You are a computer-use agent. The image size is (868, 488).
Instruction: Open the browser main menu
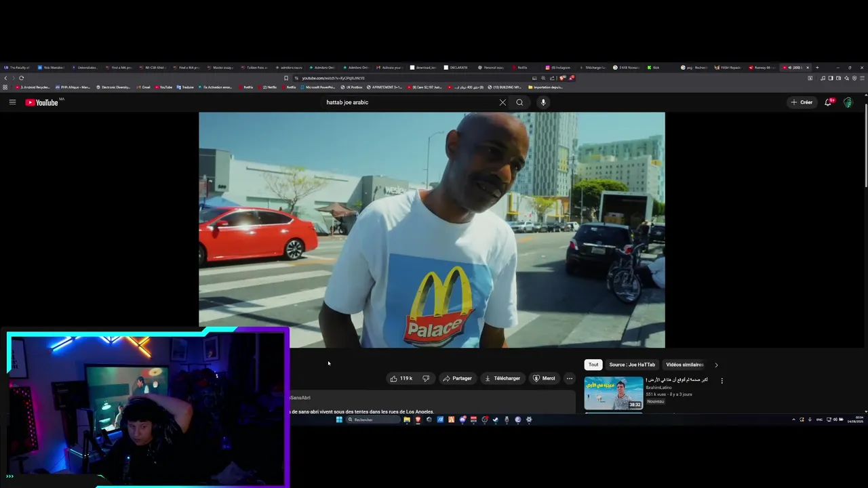(x=863, y=78)
